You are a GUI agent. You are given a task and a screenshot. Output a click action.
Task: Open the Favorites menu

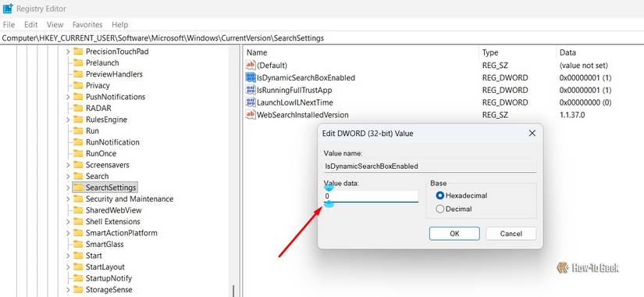(87, 25)
